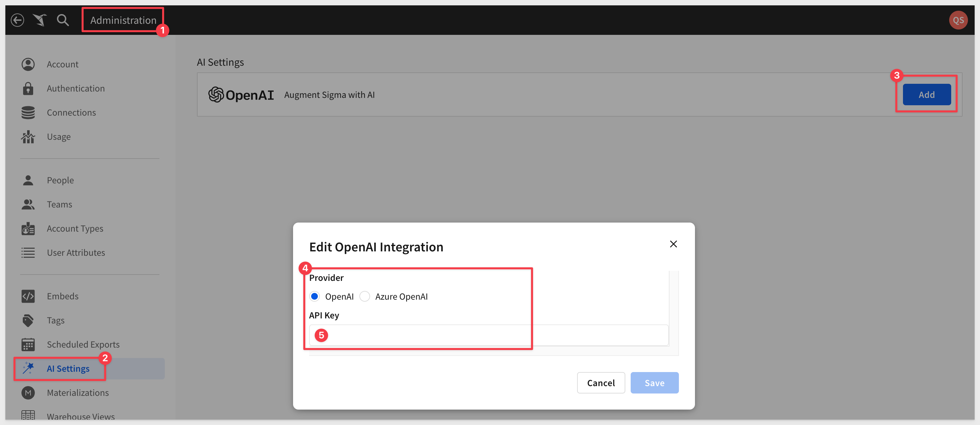Viewport: 980px width, 425px height.
Task: Click the Account person-circle icon
Action: click(x=28, y=64)
